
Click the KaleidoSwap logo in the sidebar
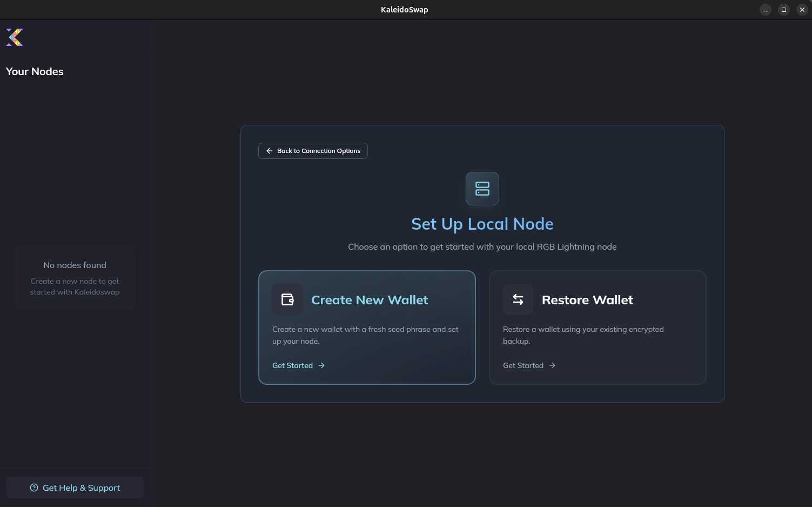point(15,37)
